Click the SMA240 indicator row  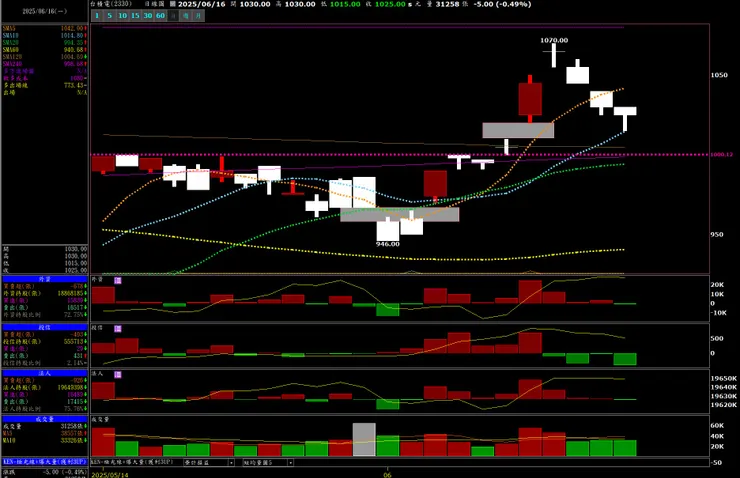click(45, 64)
